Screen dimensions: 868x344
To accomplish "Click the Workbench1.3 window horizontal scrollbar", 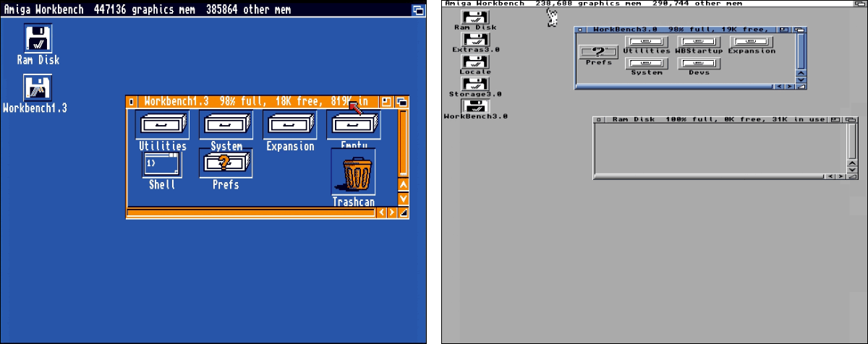I will (251, 212).
